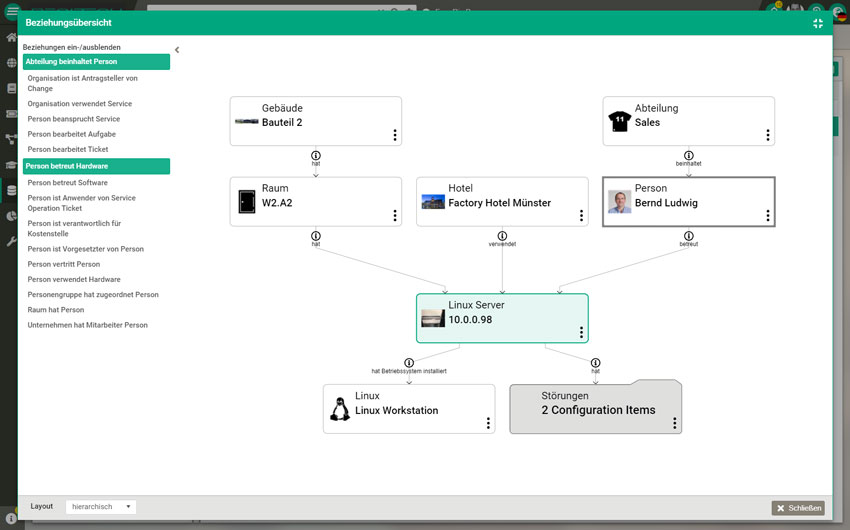Viewport: 850px width, 530px height.
Task: Open the pie chart icon in sidebar
Action: point(11,216)
